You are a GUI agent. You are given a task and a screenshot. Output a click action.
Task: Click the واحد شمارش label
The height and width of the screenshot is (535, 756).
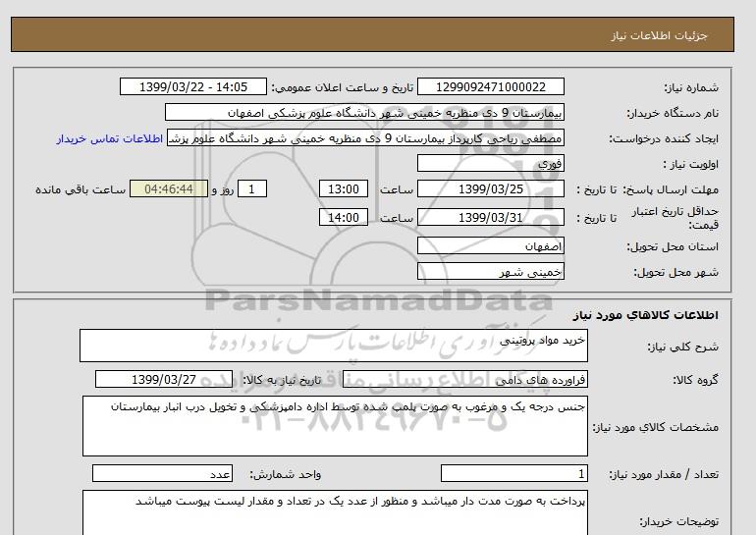pos(286,475)
